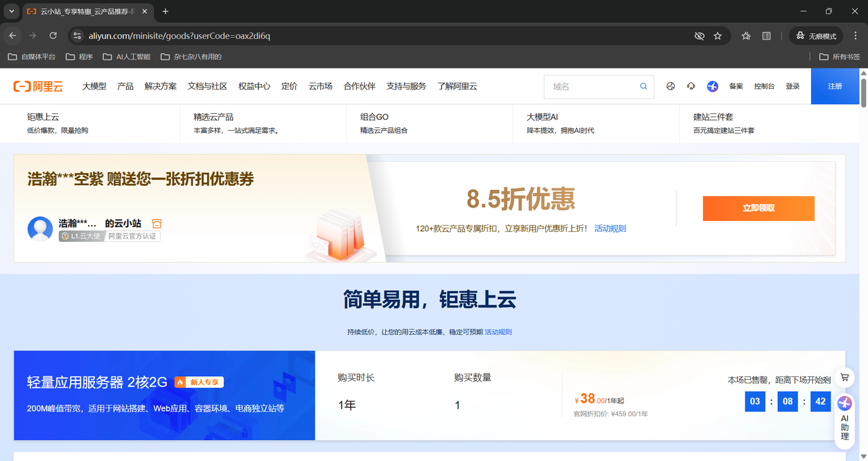This screenshot has width=868, height=461.
Task: Select the 组合GO section tab
Action: (x=430, y=123)
